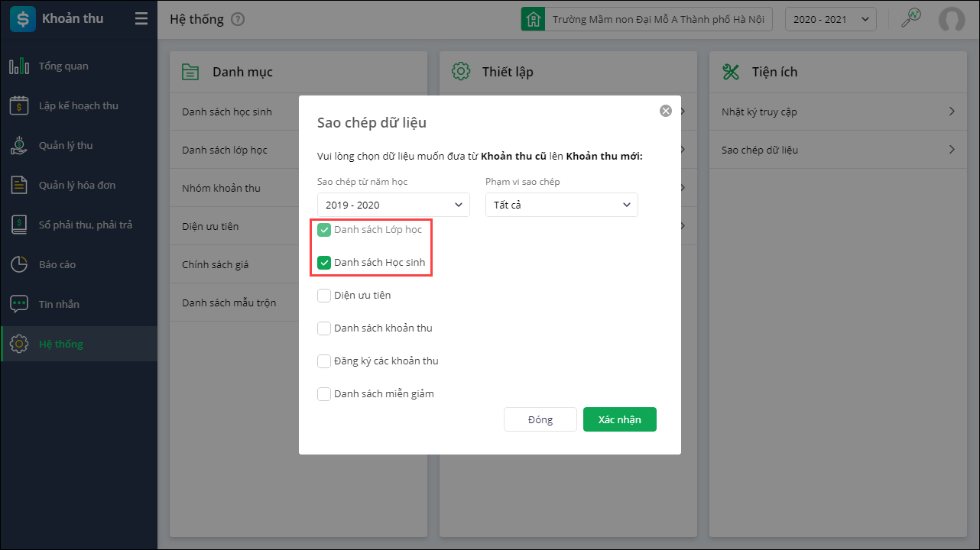Click the user avatar icon

pos(952,20)
